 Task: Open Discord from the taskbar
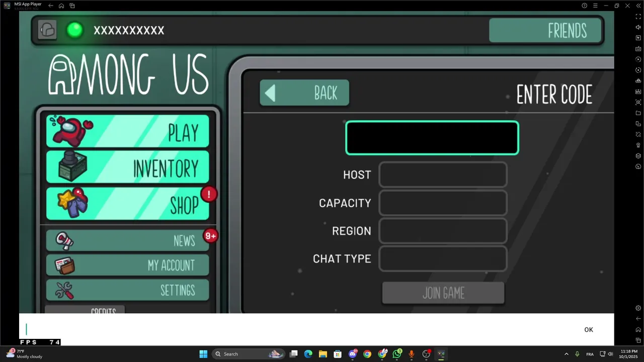[x=353, y=354]
